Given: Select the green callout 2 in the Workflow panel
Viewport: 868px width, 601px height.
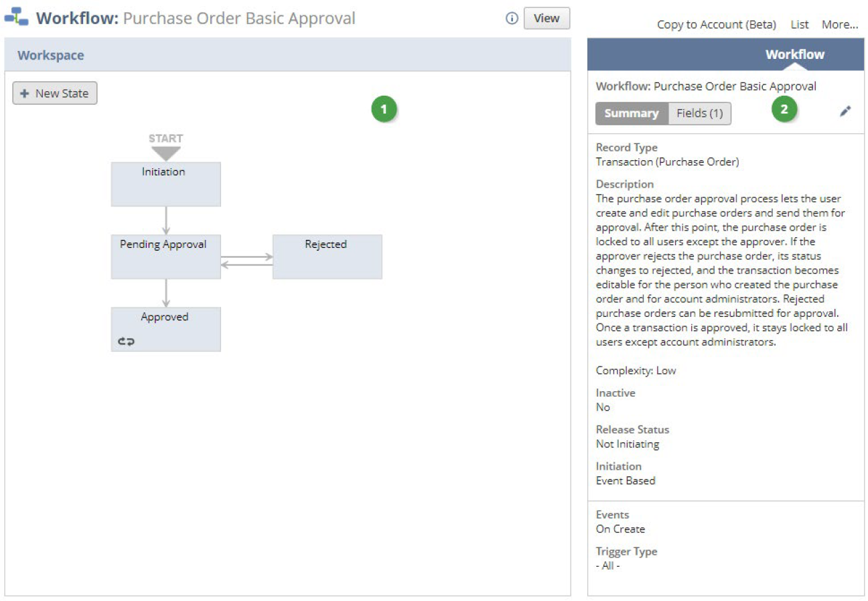Looking at the screenshot, I should tap(784, 108).
